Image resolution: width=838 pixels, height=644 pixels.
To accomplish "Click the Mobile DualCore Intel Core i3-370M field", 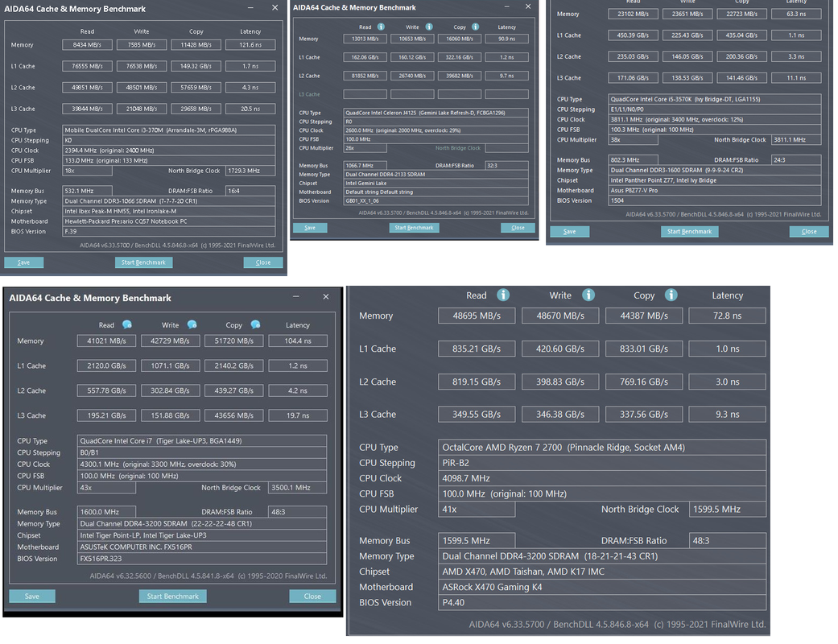I will [x=169, y=130].
